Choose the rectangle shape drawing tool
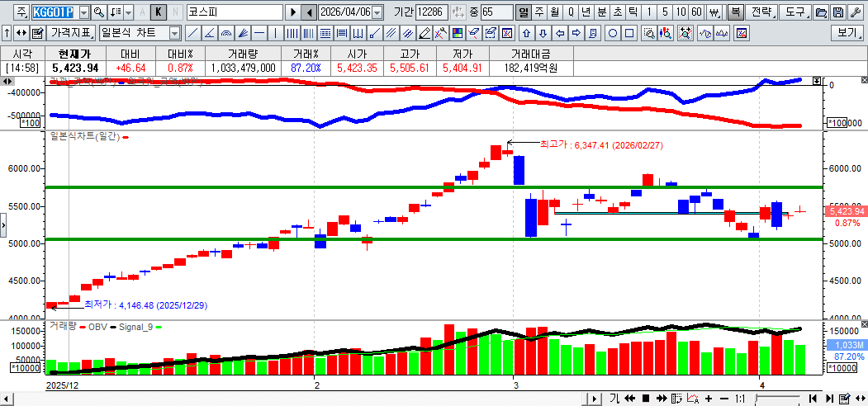Viewport: 868px width, 406px height. [x=629, y=33]
